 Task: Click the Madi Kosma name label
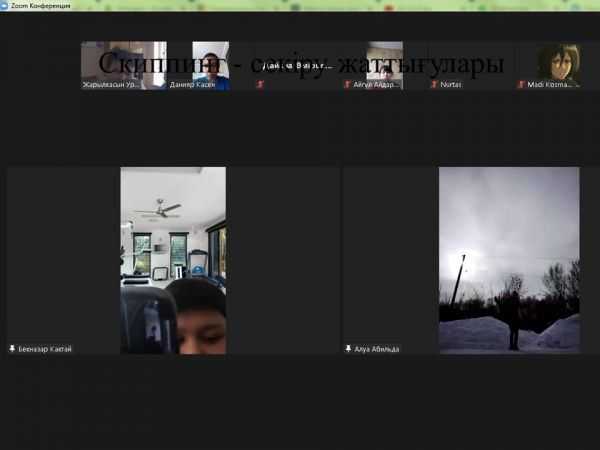(549, 85)
